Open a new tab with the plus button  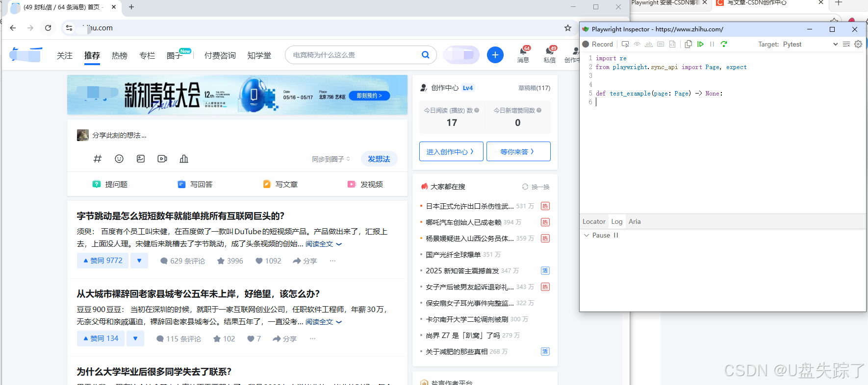coord(131,7)
